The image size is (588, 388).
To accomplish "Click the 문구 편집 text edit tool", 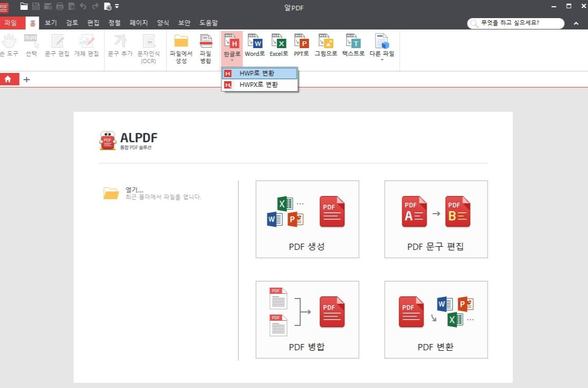I will point(57,46).
